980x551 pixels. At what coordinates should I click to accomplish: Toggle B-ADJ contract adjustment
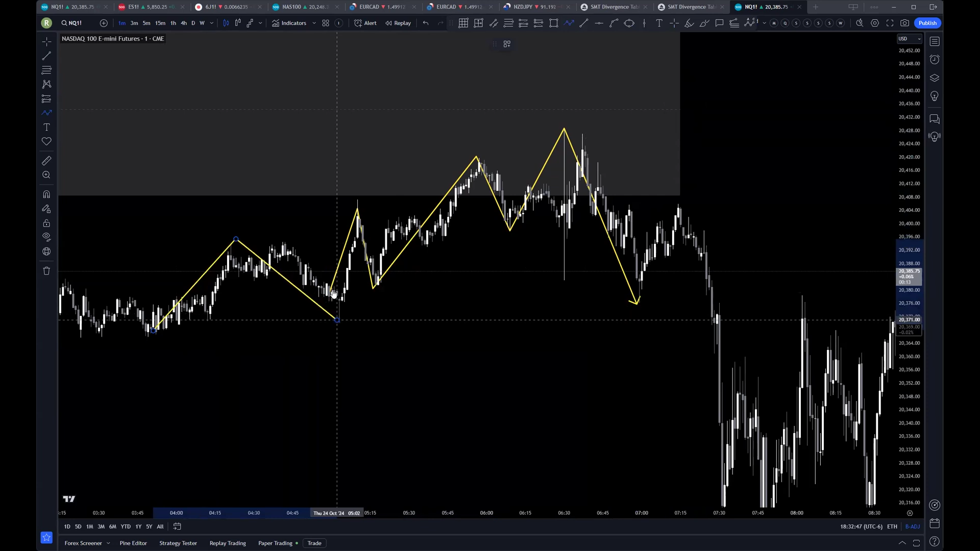(x=912, y=527)
